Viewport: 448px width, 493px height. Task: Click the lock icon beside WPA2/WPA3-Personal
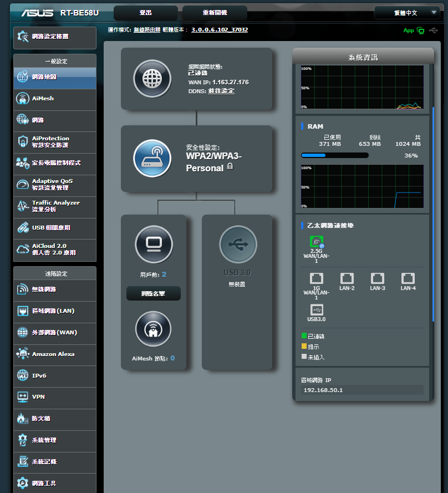230,166
